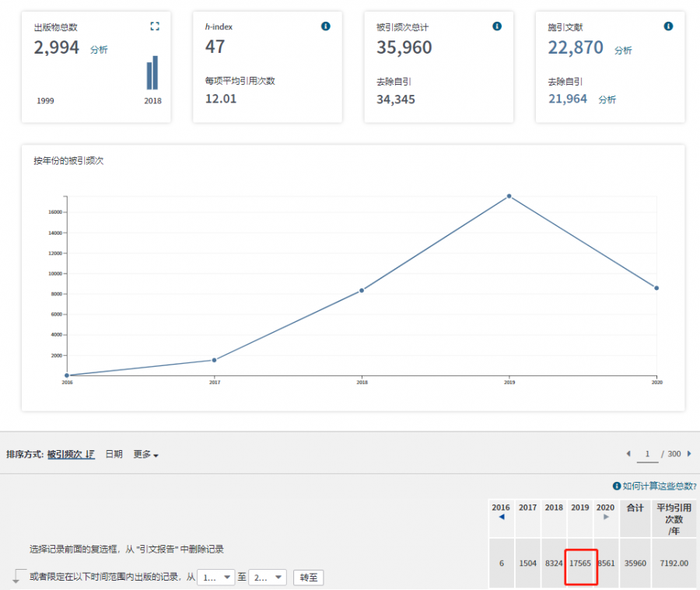Open info icon for 被引频次总计
The height and width of the screenshot is (590, 700).
pos(497,26)
